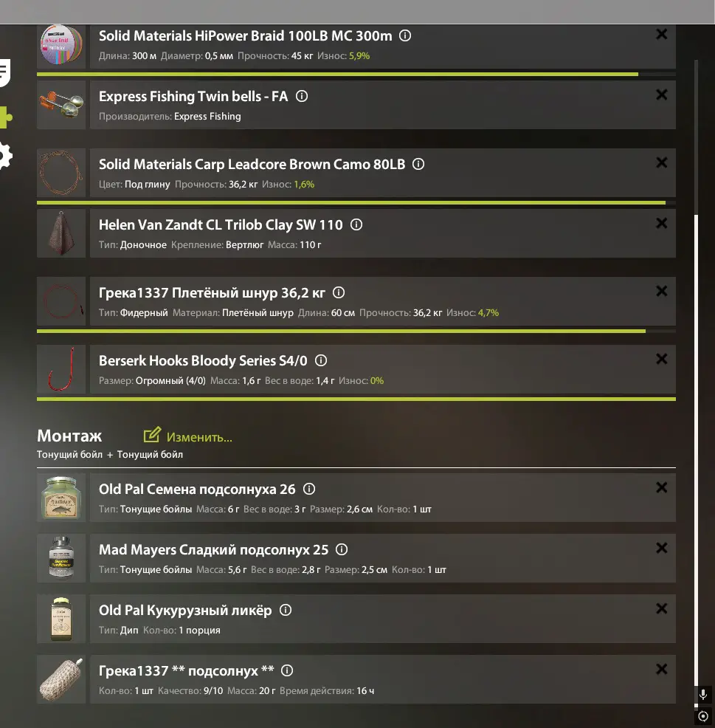This screenshot has width=715, height=728.
Task: Click the Helen Van Zandt sinker thumbnail
Action: (x=61, y=233)
